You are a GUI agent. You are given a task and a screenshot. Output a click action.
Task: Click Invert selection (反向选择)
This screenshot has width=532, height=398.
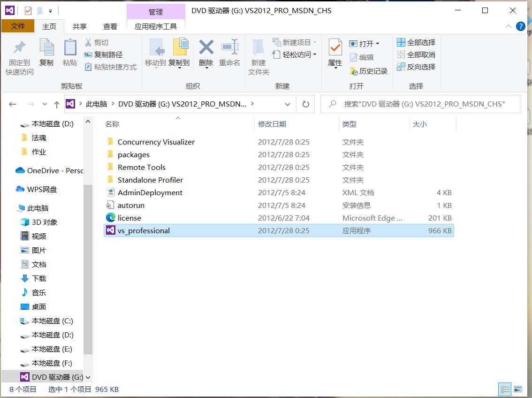pos(416,67)
